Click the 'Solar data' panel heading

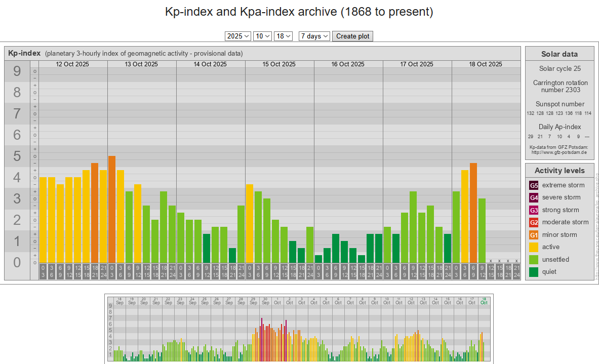(560, 54)
